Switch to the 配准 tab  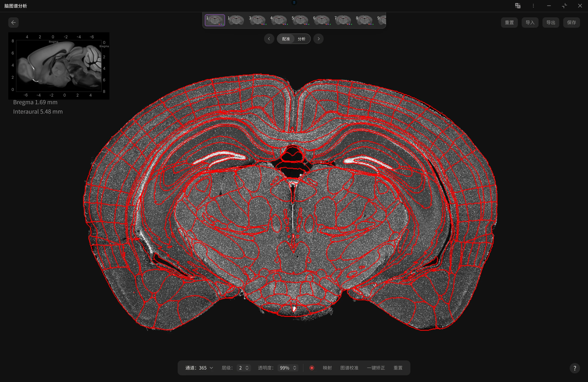click(x=286, y=39)
